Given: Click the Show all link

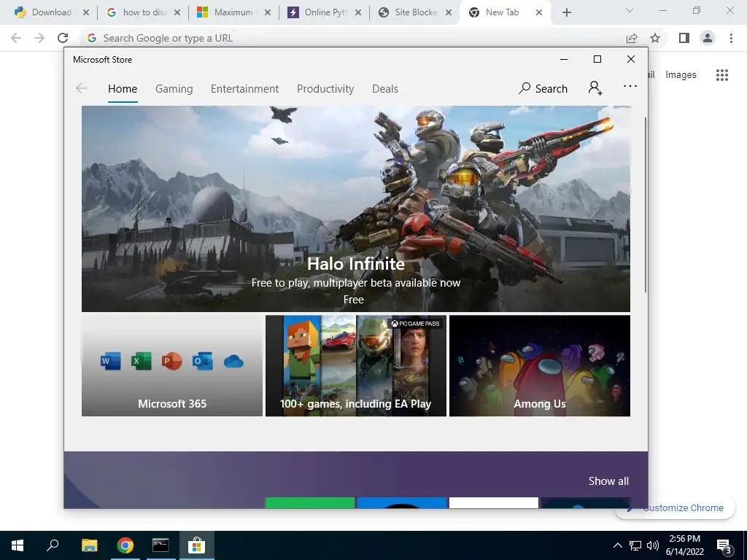Looking at the screenshot, I should [608, 481].
